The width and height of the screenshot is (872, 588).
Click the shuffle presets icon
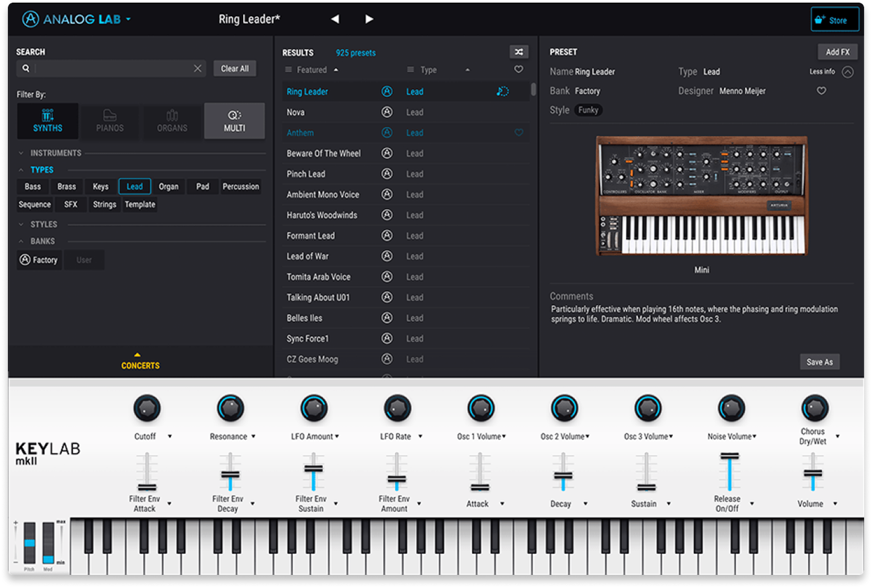pos(519,52)
